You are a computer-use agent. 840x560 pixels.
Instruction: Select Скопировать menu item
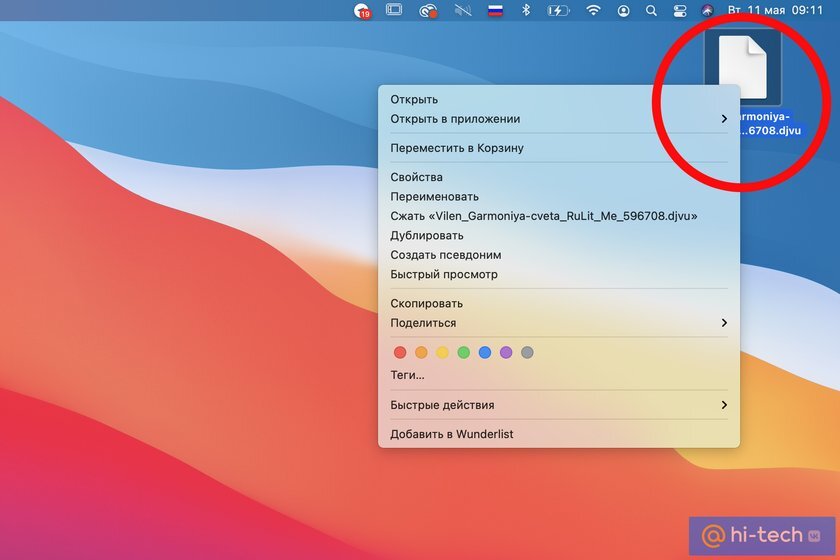click(559, 303)
